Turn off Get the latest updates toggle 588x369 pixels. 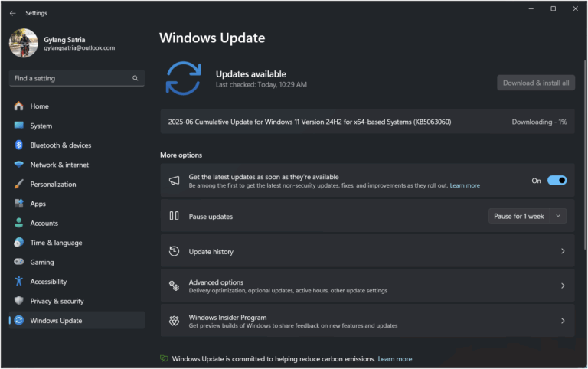coord(557,181)
